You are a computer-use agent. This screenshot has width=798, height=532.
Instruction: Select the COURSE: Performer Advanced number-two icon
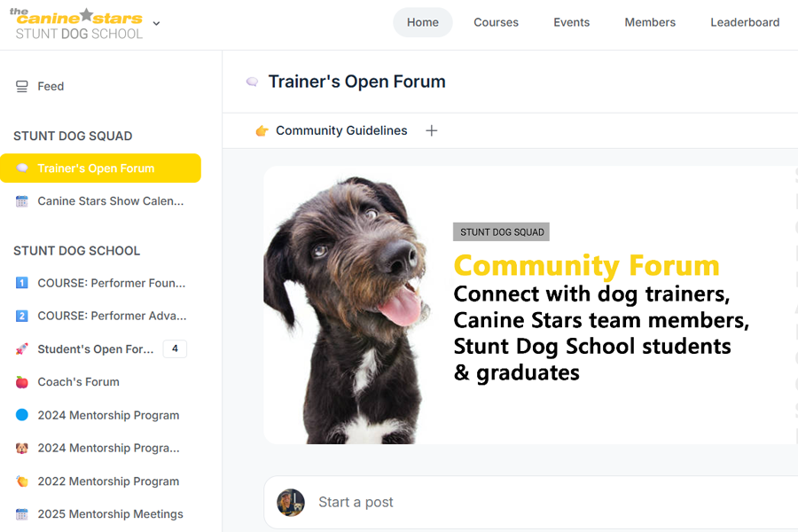coord(21,316)
